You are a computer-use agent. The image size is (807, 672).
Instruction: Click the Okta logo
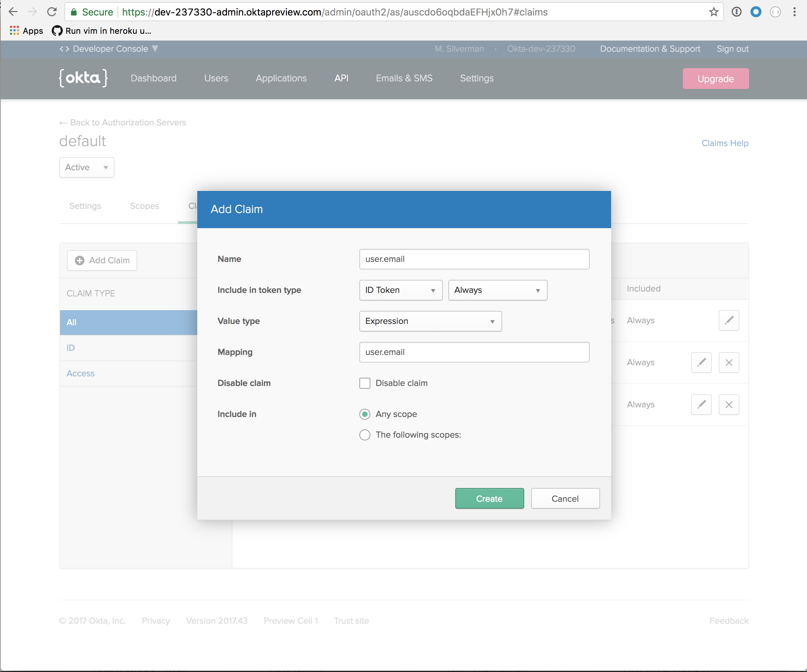tap(83, 78)
